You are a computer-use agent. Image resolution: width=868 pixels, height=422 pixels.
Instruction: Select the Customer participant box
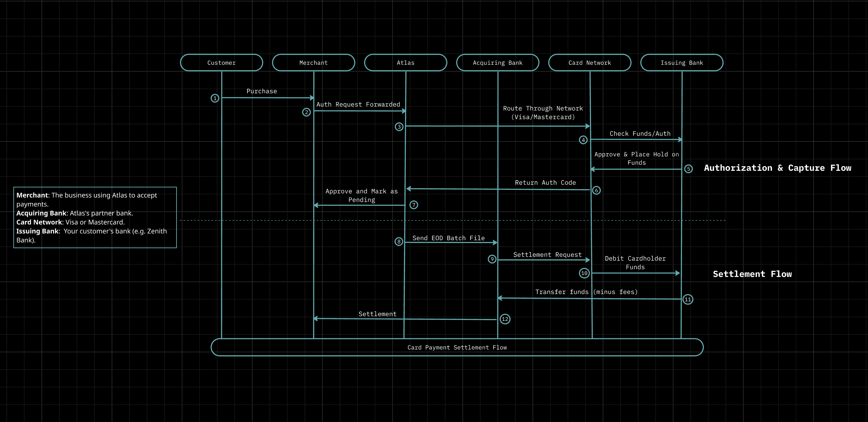221,63
